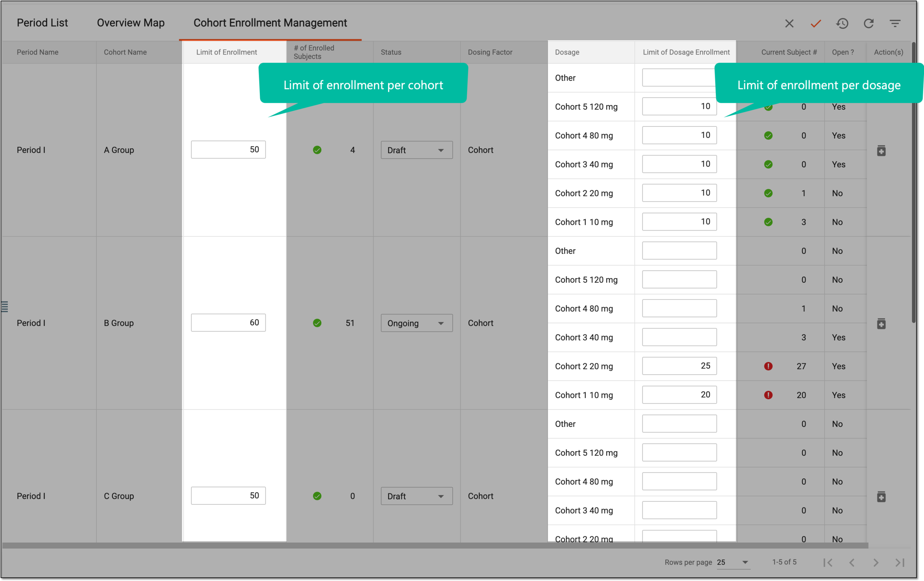
Task: Click green check status icon for A Group enrollment
Action: [317, 150]
